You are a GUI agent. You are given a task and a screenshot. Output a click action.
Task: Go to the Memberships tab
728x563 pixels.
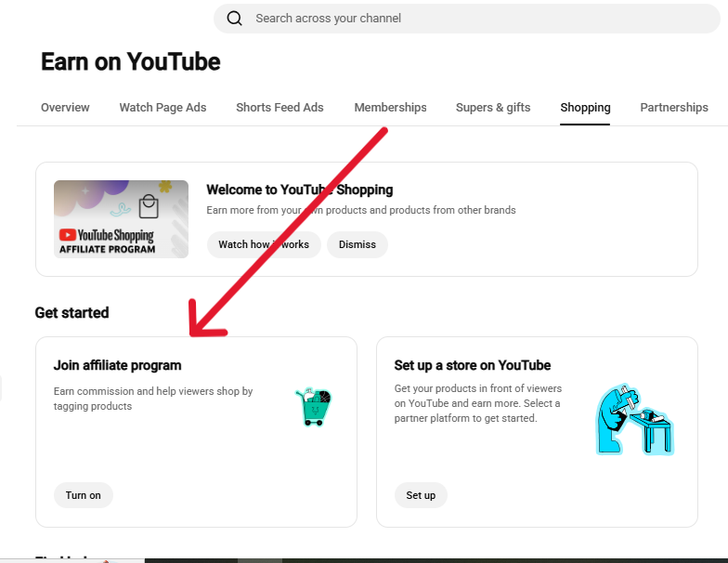(390, 108)
